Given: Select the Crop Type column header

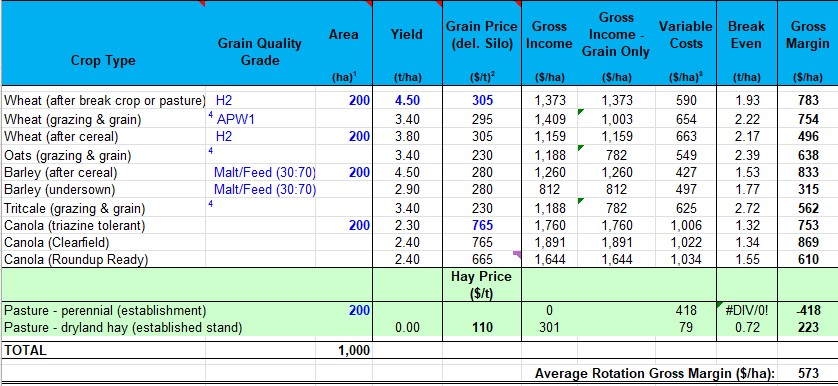Looking at the screenshot, I should (x=103, y=60).
